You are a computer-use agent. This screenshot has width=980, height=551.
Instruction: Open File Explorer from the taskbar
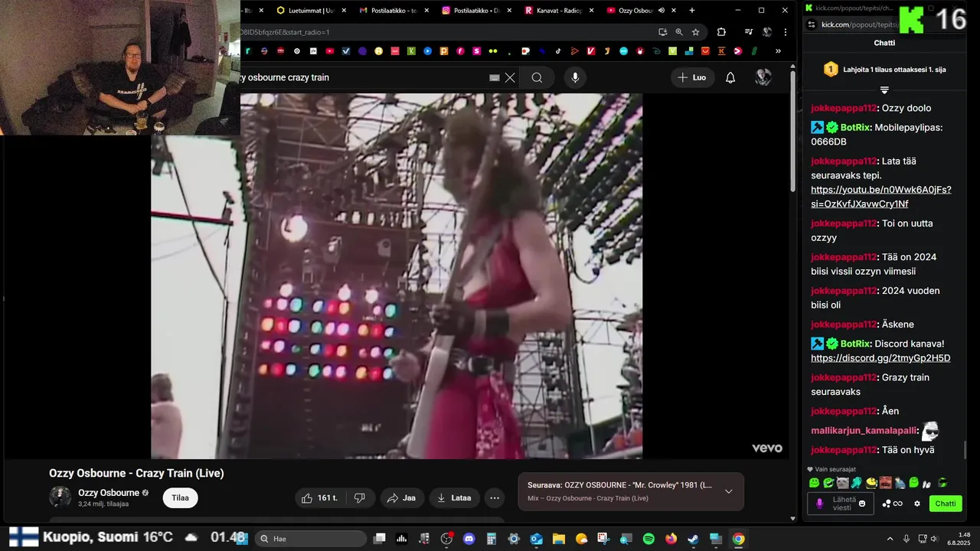(559, 539)
